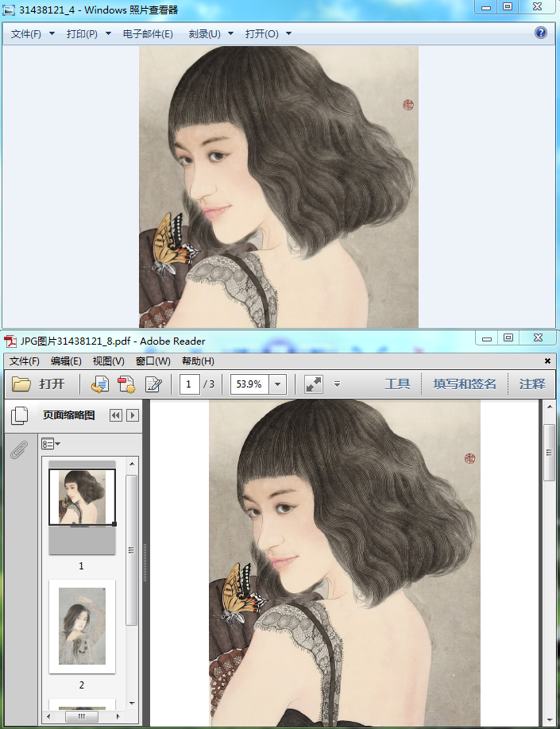
Task: Click the zoom percentage field showing 53.9%
Action: (x=249, y=384)
